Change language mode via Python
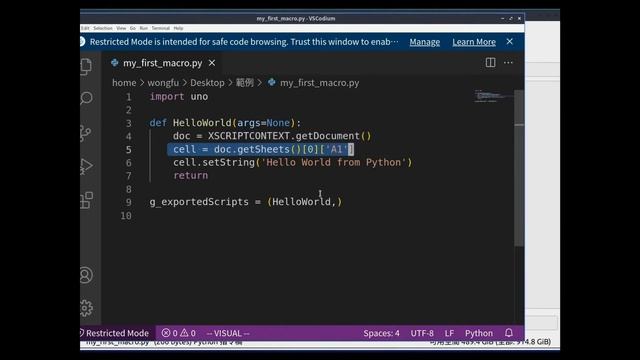640x360 pixels. 479,333
